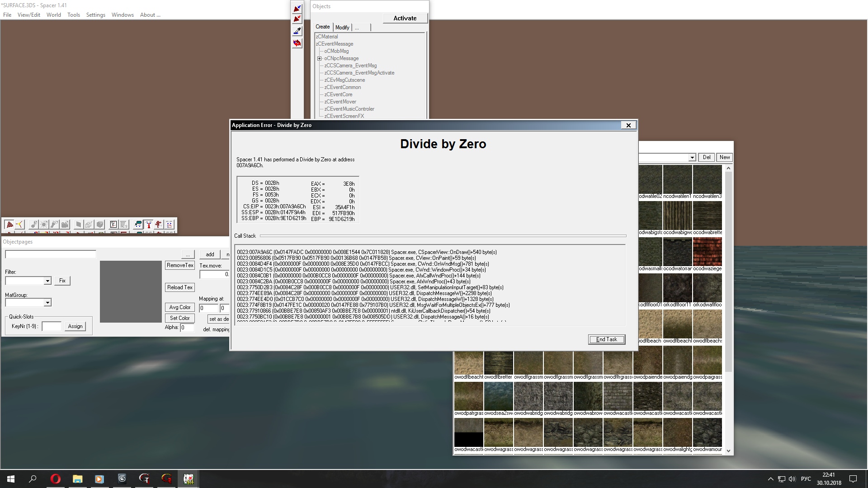Click the dotted selection face icon

[x=169, y=224]
